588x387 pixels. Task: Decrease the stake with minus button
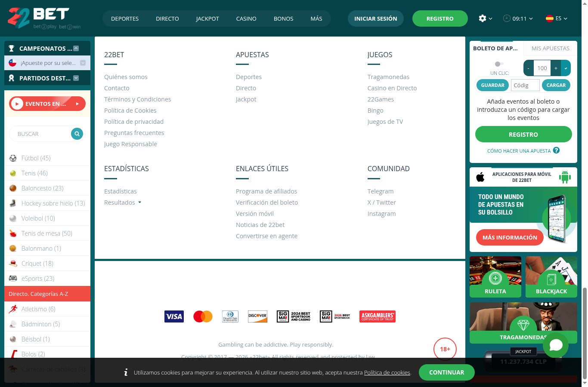click(x=529, y=68)
